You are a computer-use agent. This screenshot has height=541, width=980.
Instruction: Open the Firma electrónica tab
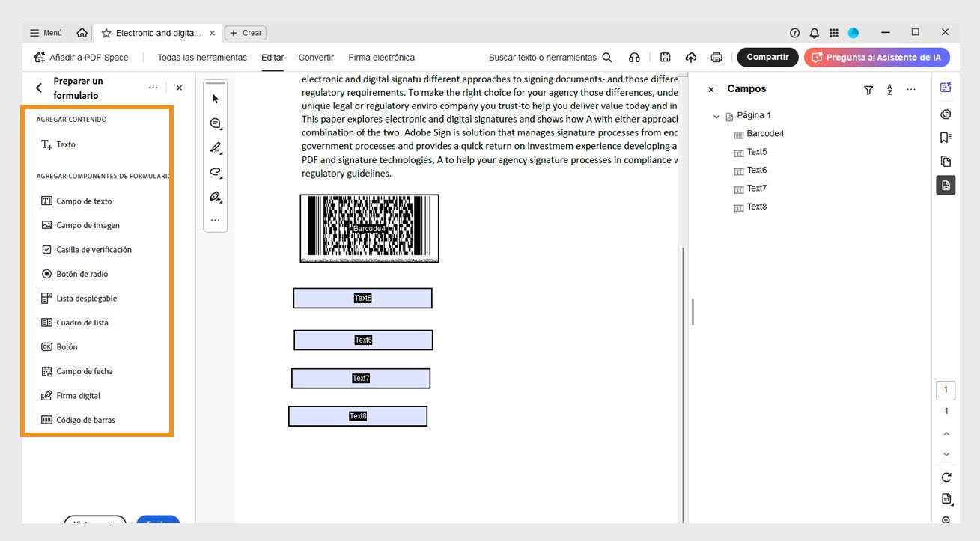tap(381, 58)
